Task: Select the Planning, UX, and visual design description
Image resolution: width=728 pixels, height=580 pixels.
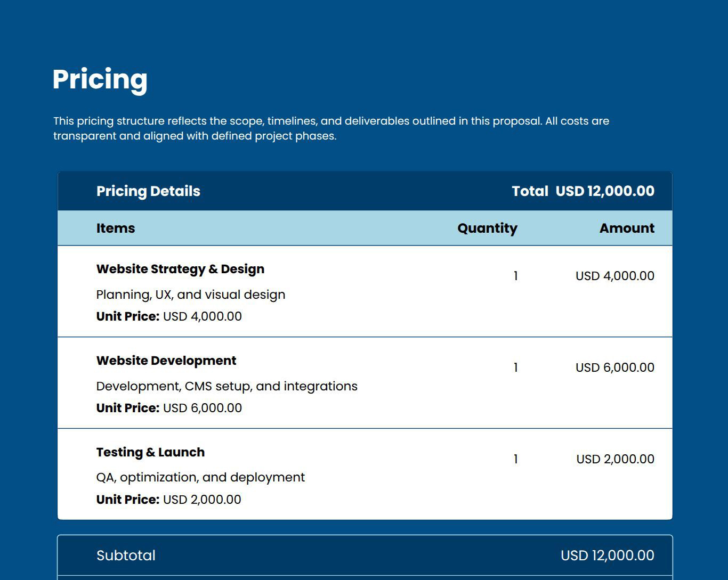Action: pos(190,295)
